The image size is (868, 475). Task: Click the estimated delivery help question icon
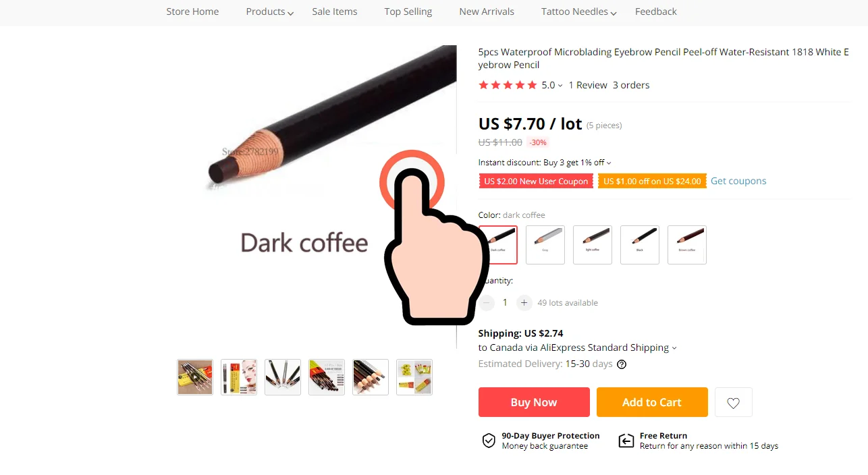[x=622, y=364]
